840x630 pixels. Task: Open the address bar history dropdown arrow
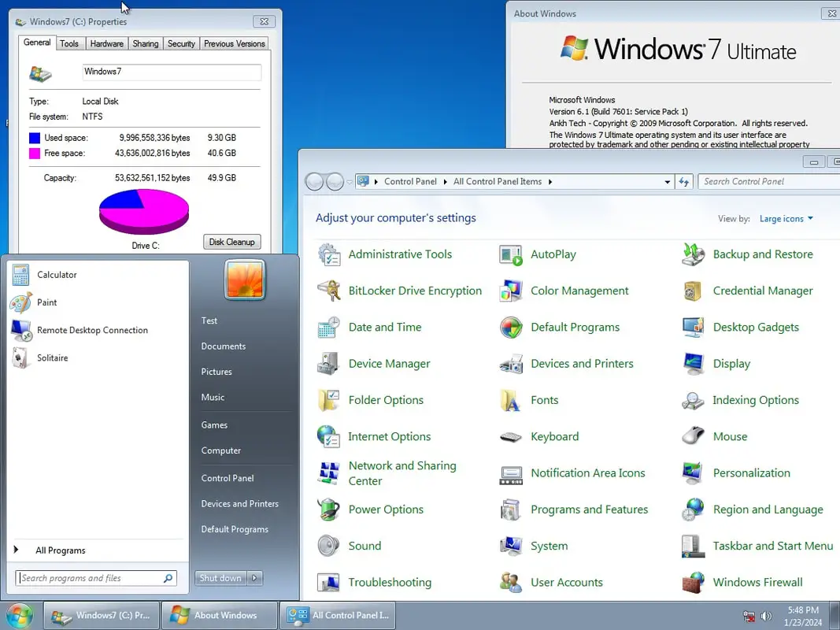click(x=668, y=182)
